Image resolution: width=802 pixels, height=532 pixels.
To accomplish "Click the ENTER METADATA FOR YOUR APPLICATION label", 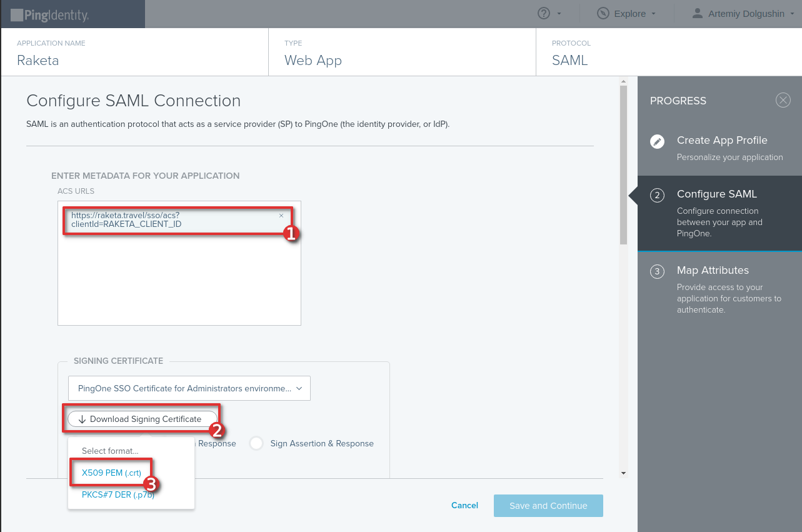I will 145,176.
